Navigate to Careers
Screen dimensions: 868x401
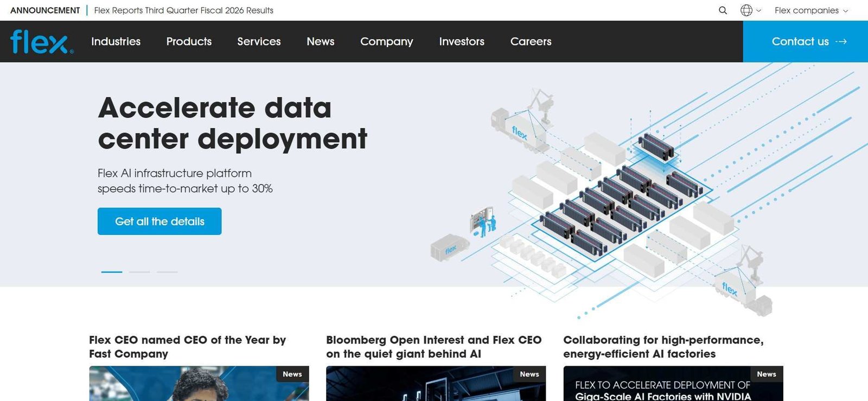(x=531, y=42)
